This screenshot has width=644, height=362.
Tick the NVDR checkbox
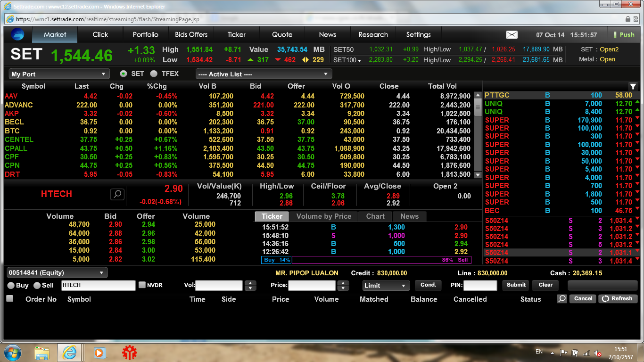click(x=142, y=285)
